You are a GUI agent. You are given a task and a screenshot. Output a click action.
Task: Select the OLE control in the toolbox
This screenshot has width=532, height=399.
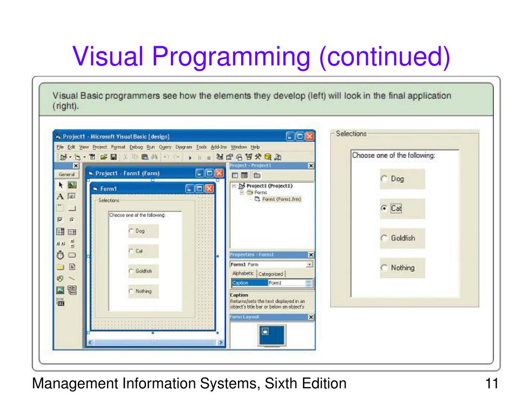point(60,303)
